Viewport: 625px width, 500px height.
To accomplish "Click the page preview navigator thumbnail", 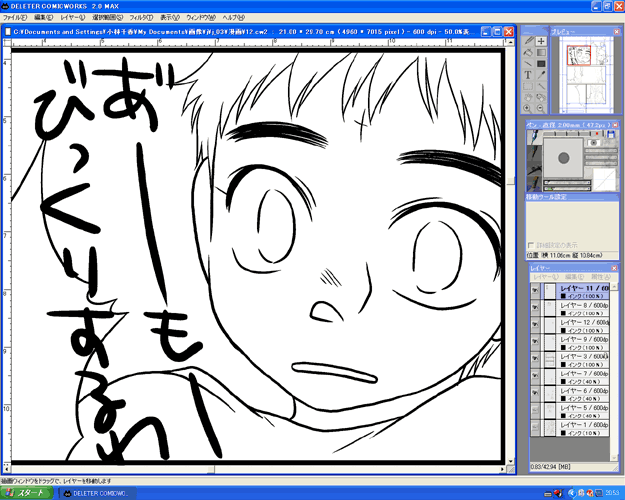I will pyautogui.click(x=586, y=75).
